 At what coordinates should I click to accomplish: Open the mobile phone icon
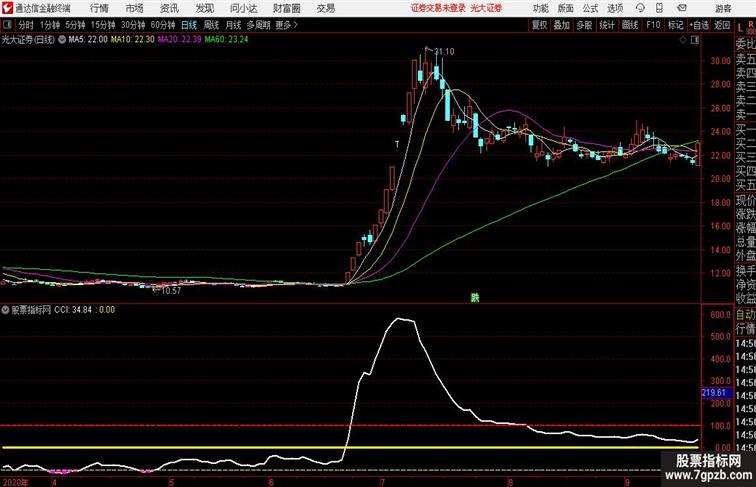tap(660, 8)
